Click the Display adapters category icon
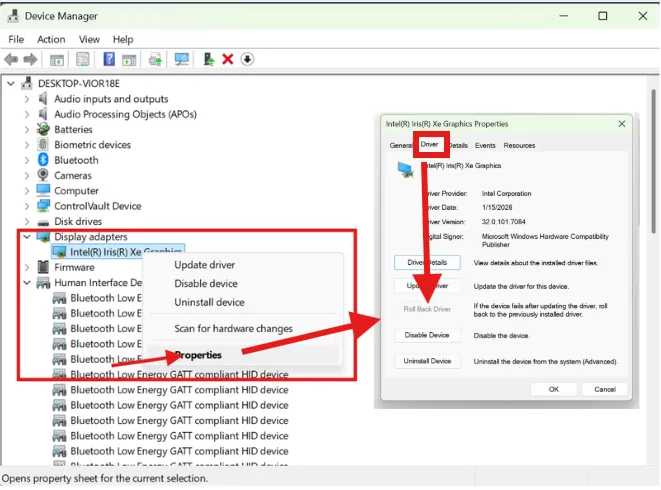The image size is (661, 490). point(43,237)
